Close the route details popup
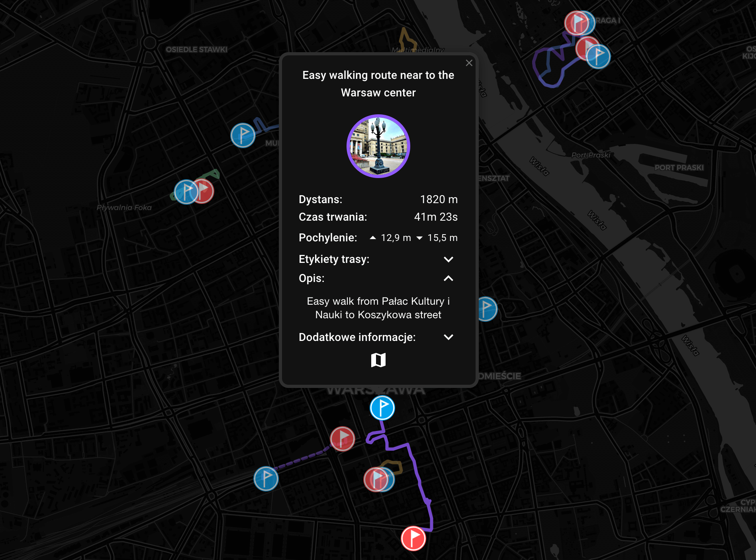Viewport: 756px width, 560px height. point(469,63)
